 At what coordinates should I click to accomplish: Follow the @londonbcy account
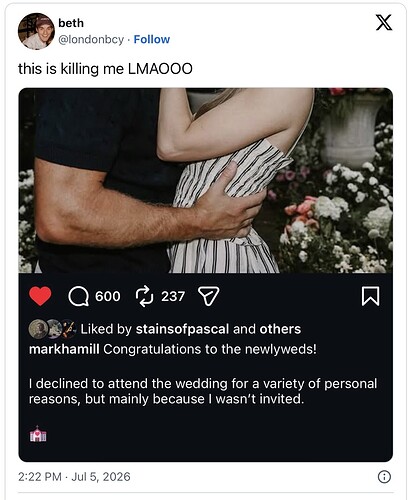click(152, 39)
